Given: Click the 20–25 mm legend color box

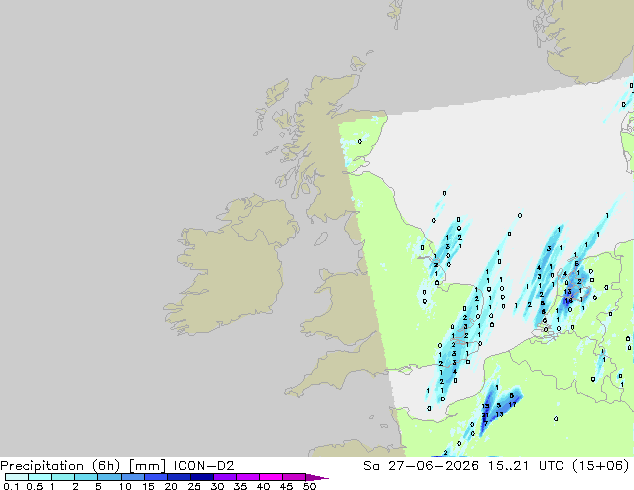Looking at the screenshot, I should (x=179, y=477).
